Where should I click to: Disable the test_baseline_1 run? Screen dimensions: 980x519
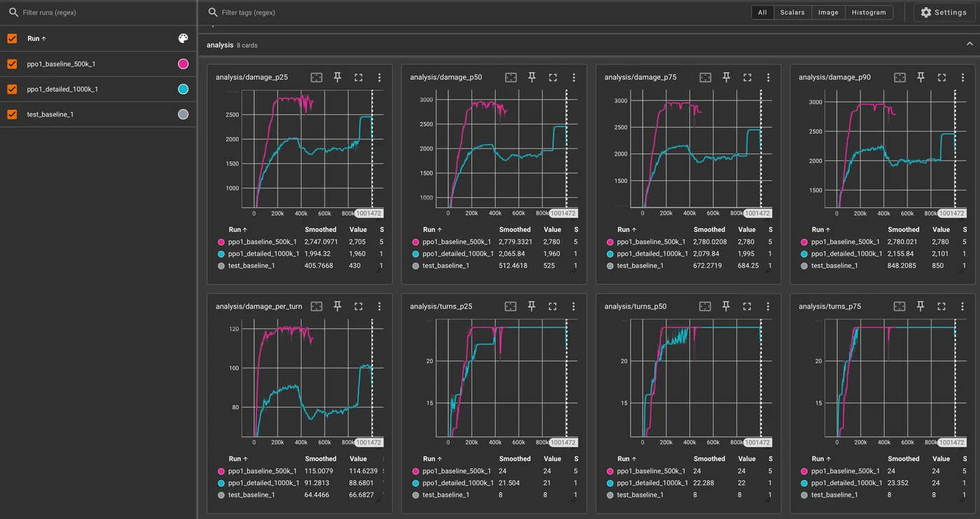click(x=12, y=114)
